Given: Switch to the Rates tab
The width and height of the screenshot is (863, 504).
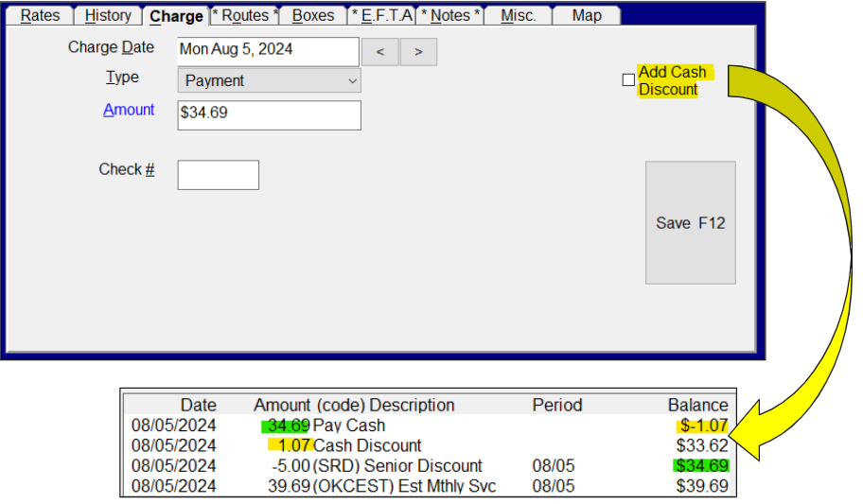Looking at the screenshot, I should coord(40,16).
